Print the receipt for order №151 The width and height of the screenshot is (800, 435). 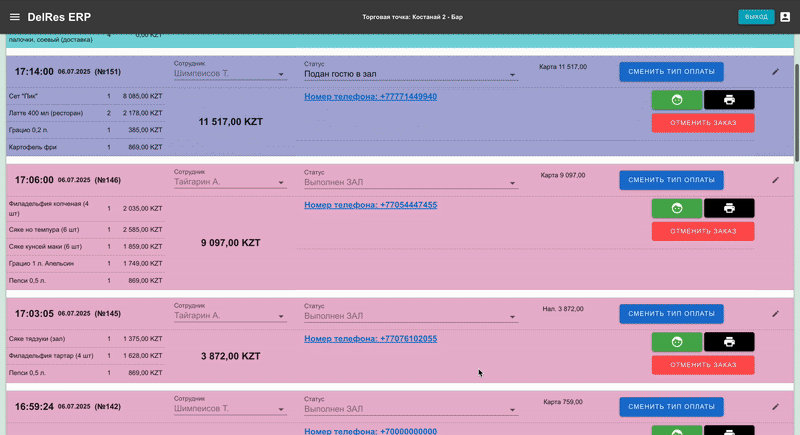(x=729, y=100)
